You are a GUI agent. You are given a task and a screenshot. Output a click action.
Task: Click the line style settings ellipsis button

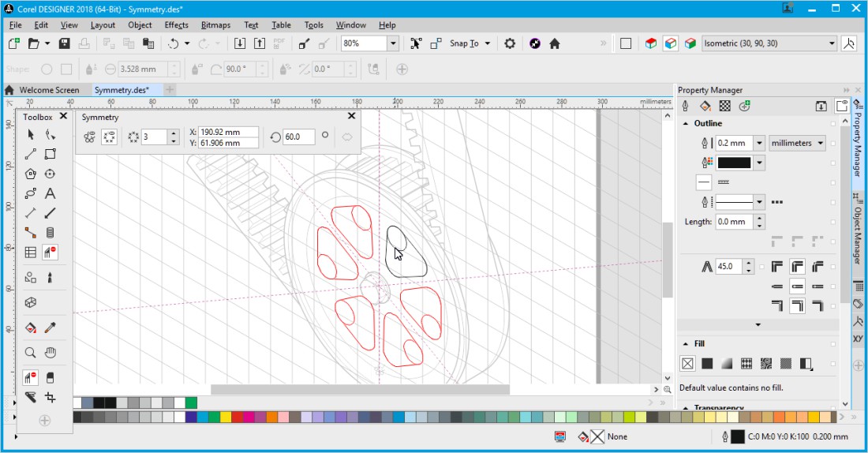[x=776, y=202]
